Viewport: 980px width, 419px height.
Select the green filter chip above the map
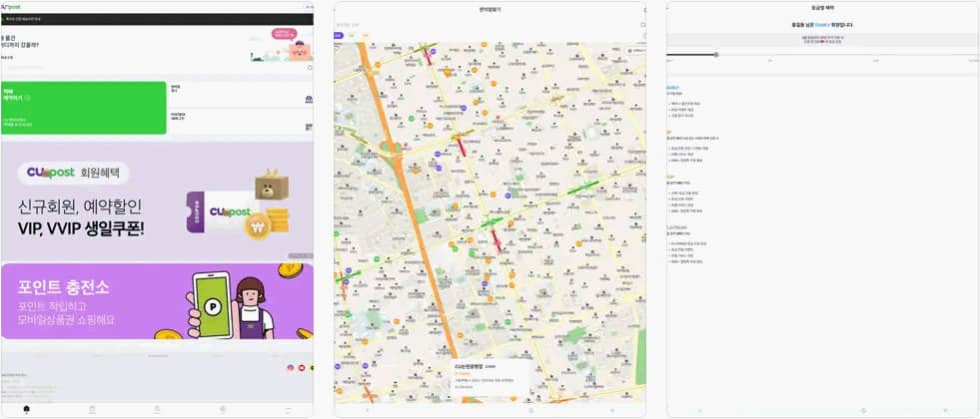click(352, 36)
